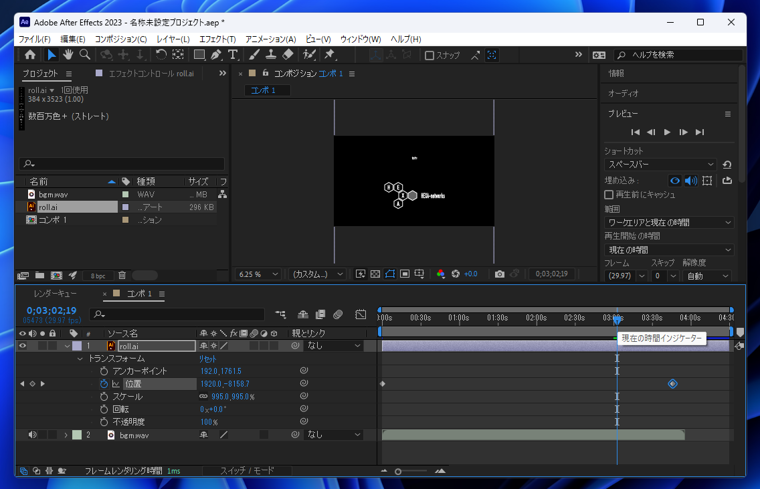Open the ファイル(F) menu
This screenshot has width=760, height=489.
click(34, 39)
